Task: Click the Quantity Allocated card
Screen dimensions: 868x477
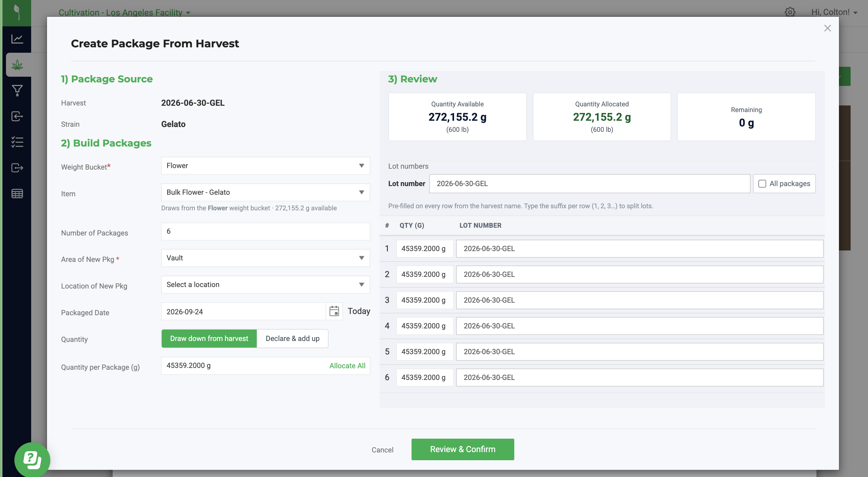Action: tap(601, 117)
